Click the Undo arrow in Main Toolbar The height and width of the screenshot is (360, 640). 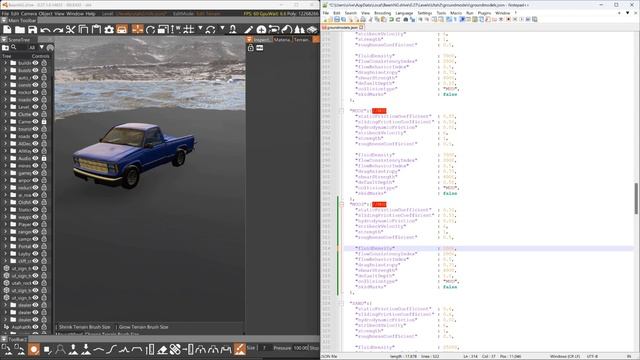[x=45, y=30]
